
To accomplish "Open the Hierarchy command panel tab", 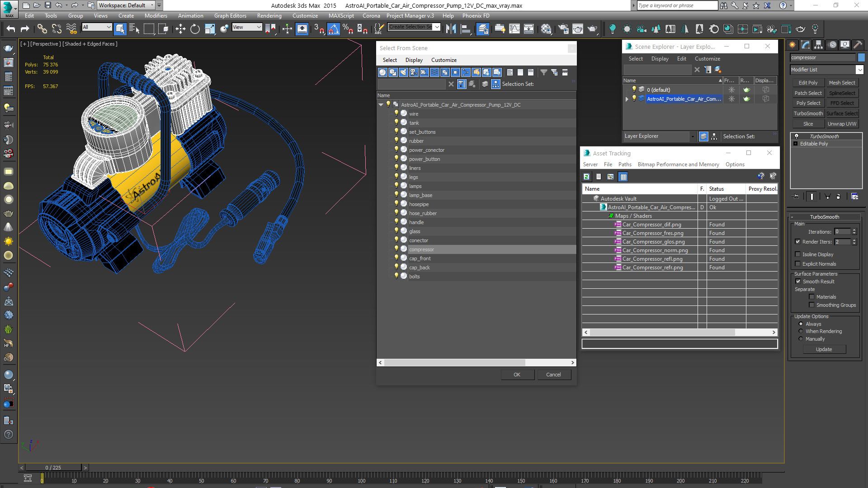I will point(818,45).
